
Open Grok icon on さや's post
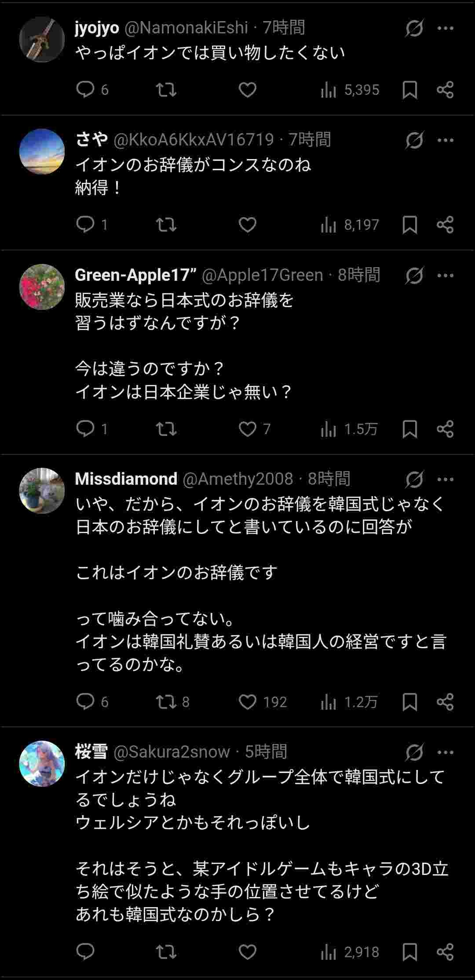(414, 141)
